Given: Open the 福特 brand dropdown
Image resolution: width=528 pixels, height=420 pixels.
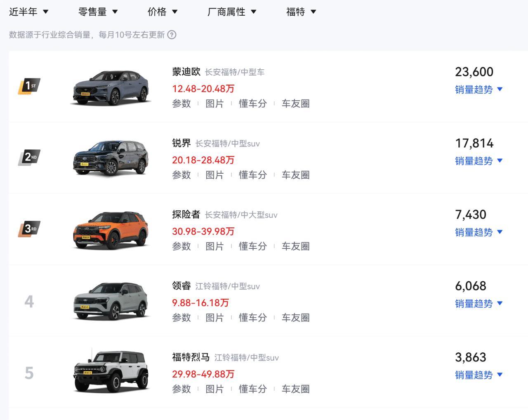Looking at the screenshot, I should [x=301, y=12].
